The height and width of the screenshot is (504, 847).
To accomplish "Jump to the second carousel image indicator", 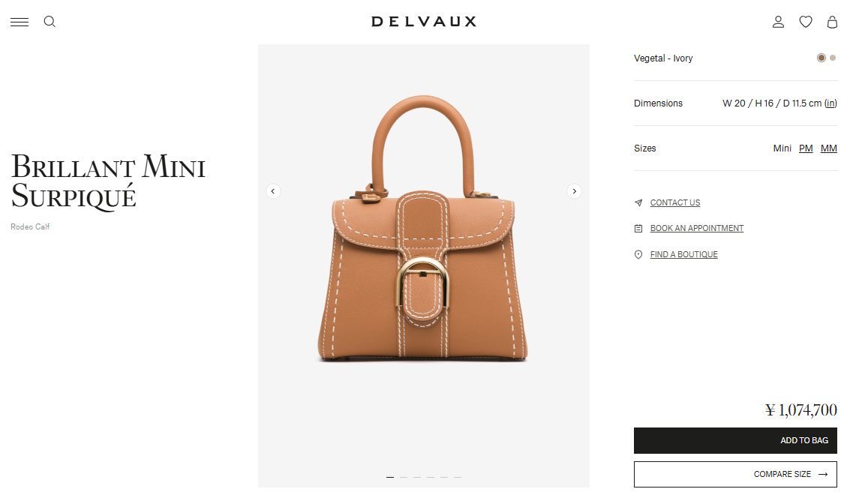I will click(x=404, y=477).
